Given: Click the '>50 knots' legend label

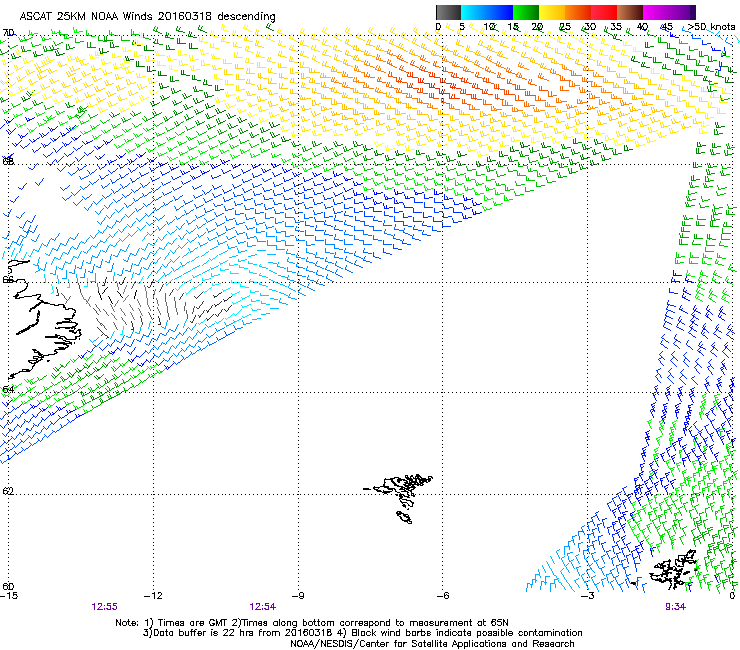Looking at the screenshot, I should (711, 27).
